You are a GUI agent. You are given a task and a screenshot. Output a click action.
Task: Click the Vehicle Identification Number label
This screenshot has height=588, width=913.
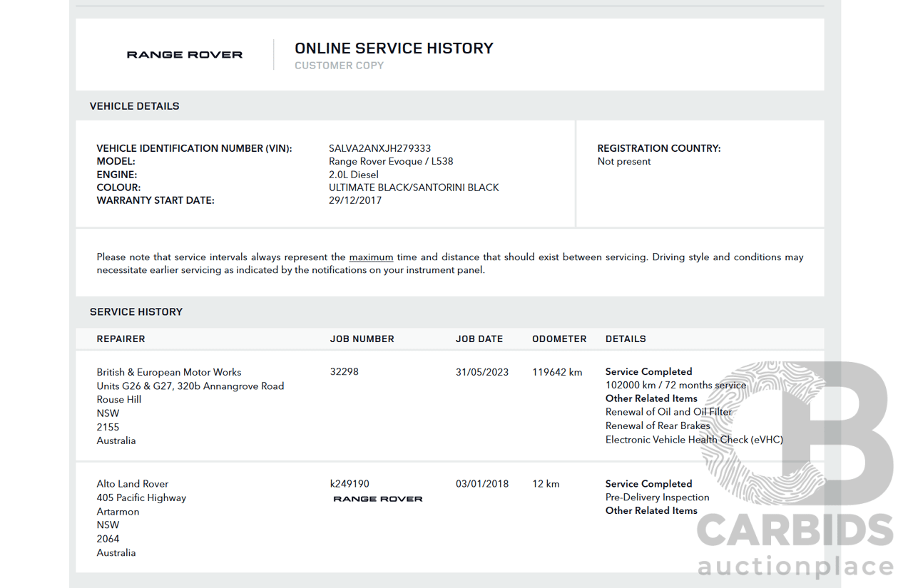(x=194, y=149)
